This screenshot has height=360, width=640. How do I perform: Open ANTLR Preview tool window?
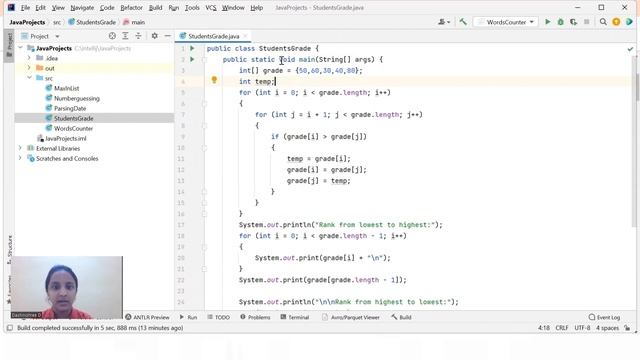click(147, 317)
